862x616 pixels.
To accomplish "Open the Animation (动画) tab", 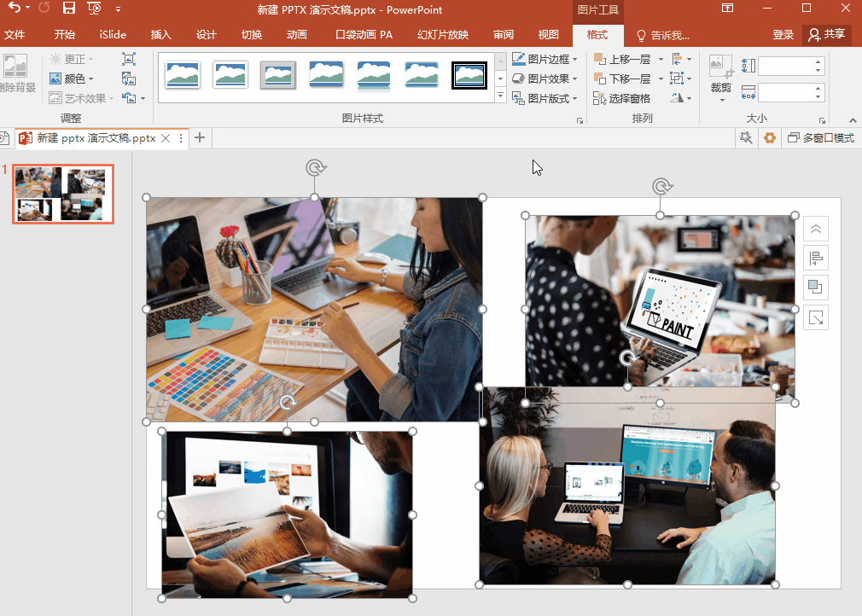I will (x=297, y=35).
